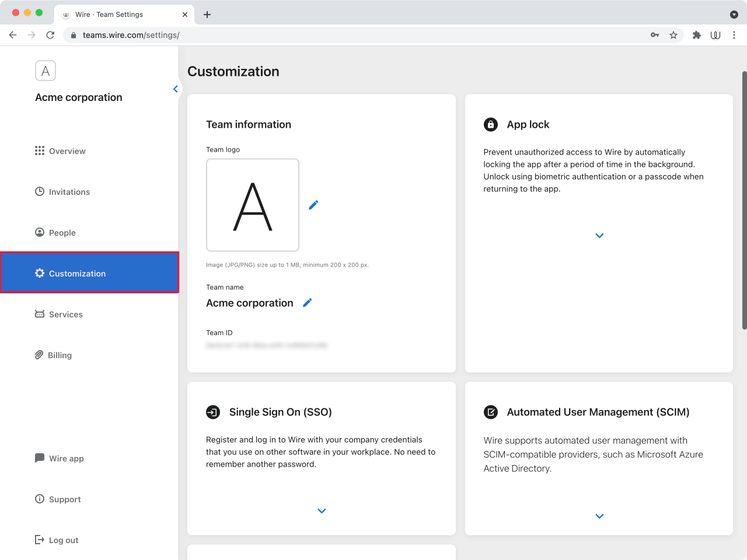Collapse the sidebar with the chevron
This screenshot has width=747, height=560.
175,89
